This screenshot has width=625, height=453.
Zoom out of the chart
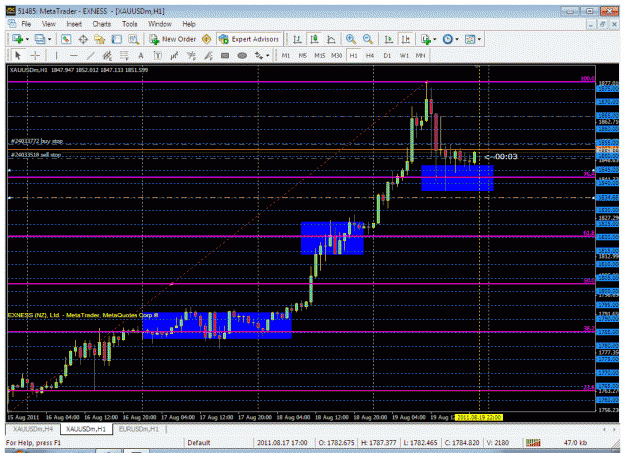[368, 39]
